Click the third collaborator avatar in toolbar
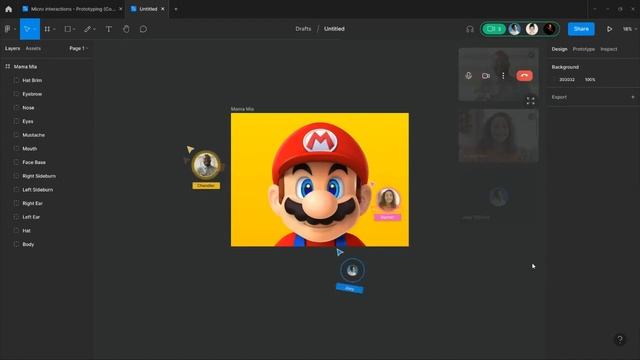Screen dimensions: 640x360 tap(549, 29)
